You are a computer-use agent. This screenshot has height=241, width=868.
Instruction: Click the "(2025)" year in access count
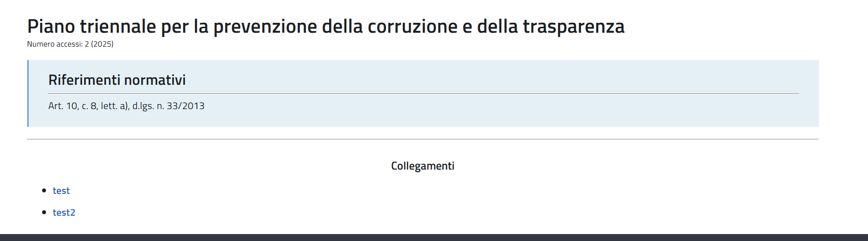click(102, 44)
